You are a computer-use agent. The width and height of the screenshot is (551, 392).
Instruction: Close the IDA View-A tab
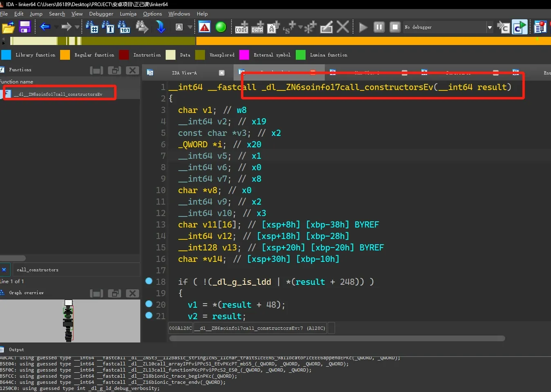coord(222,73)
